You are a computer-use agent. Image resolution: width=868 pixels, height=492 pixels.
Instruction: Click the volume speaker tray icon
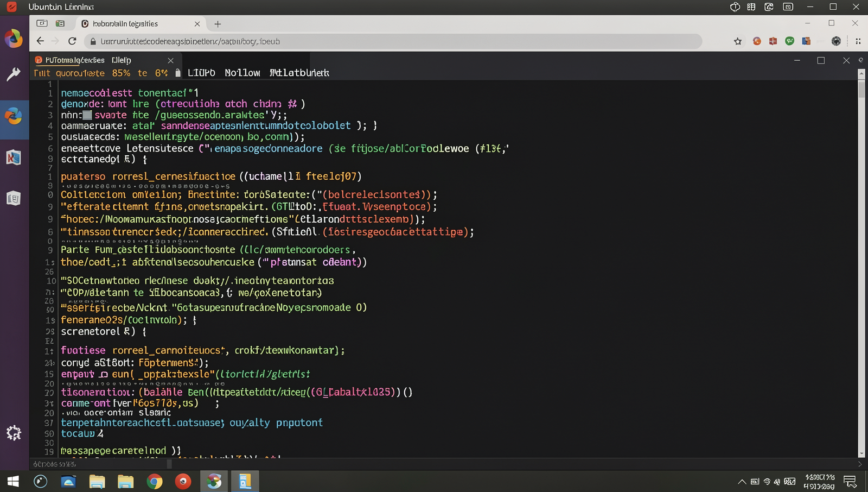777,482
